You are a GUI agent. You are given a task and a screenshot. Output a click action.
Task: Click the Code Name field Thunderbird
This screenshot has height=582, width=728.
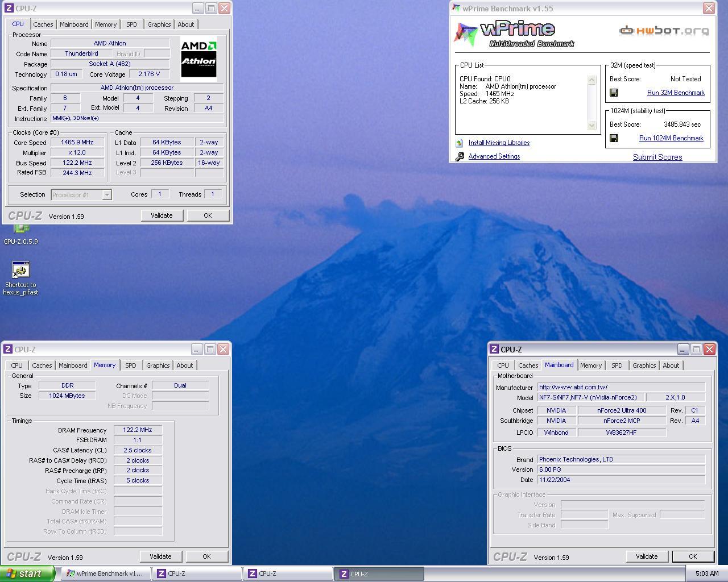pyautogui.click(x=81, y=54)
